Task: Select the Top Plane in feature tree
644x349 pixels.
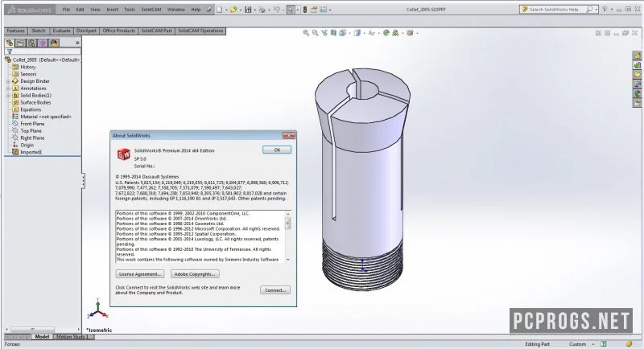Action: (27, 131)
